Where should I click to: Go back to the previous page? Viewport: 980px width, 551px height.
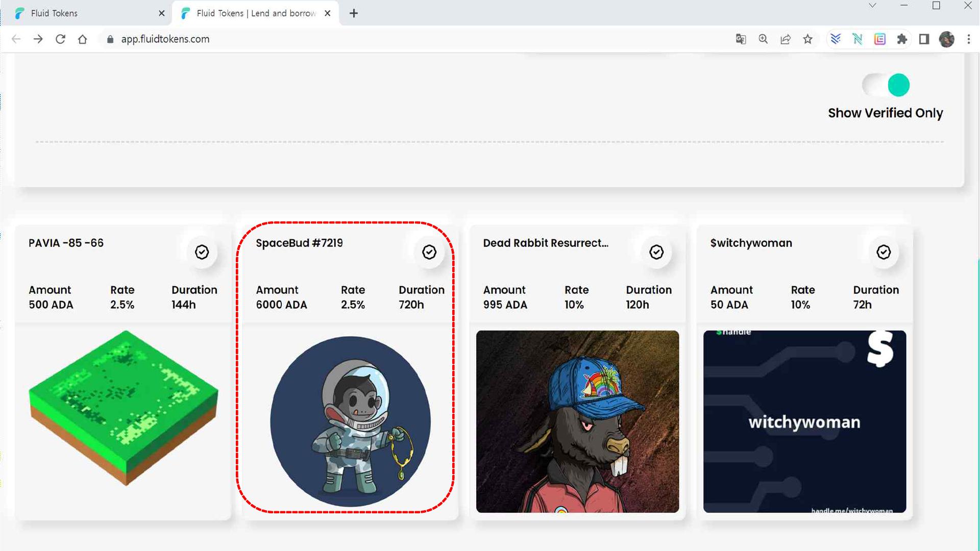(x=16, y=39)
